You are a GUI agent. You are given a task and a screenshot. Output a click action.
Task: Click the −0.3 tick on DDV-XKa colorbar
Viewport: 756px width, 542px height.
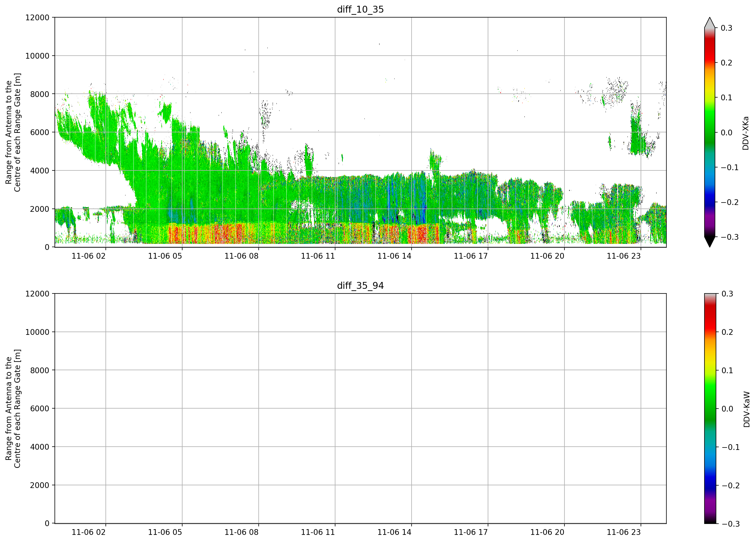(730, 237)
